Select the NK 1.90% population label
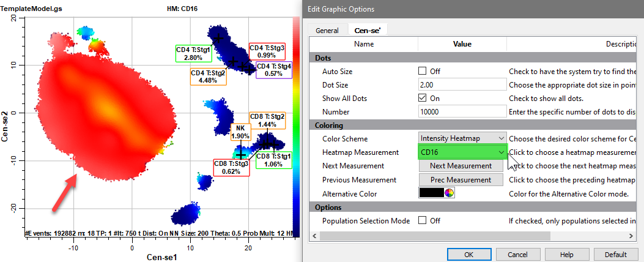The width and height of the screenshot is (644, 262). [240, 132]
